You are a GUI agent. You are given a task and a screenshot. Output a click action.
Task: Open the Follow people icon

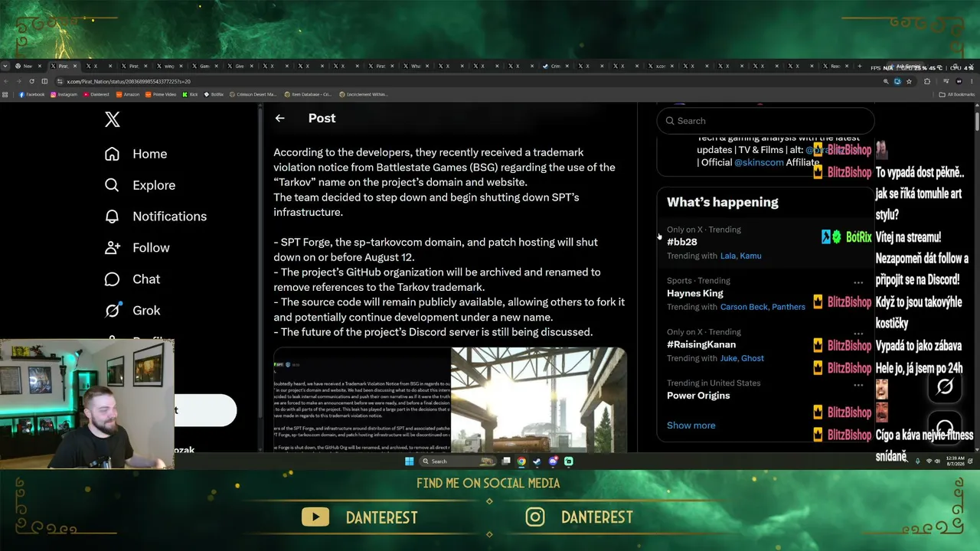tap(112, 248)
